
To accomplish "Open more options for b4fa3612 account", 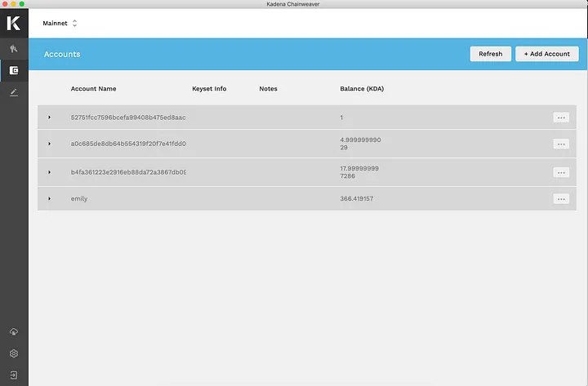I will (561, 172).
